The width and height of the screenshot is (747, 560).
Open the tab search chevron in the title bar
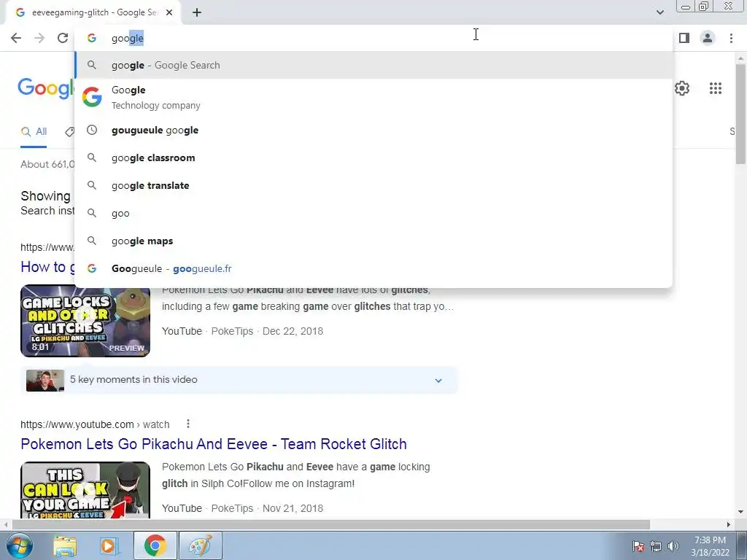[x=659, y=12]
